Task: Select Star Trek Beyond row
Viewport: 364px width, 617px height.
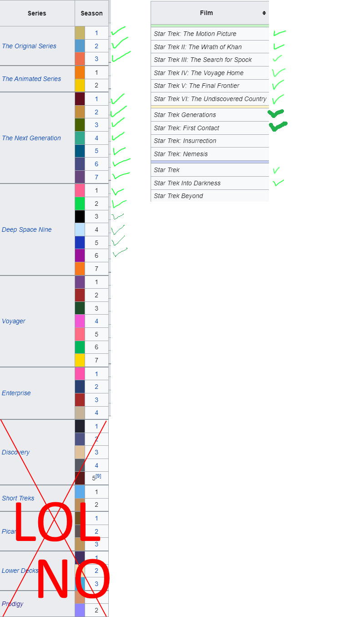Action: coord(210,196)
